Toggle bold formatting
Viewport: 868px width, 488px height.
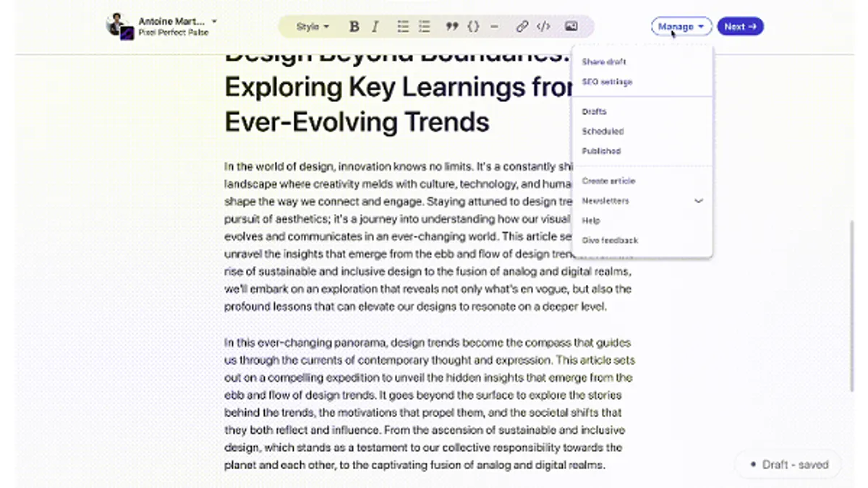point(354,27)
